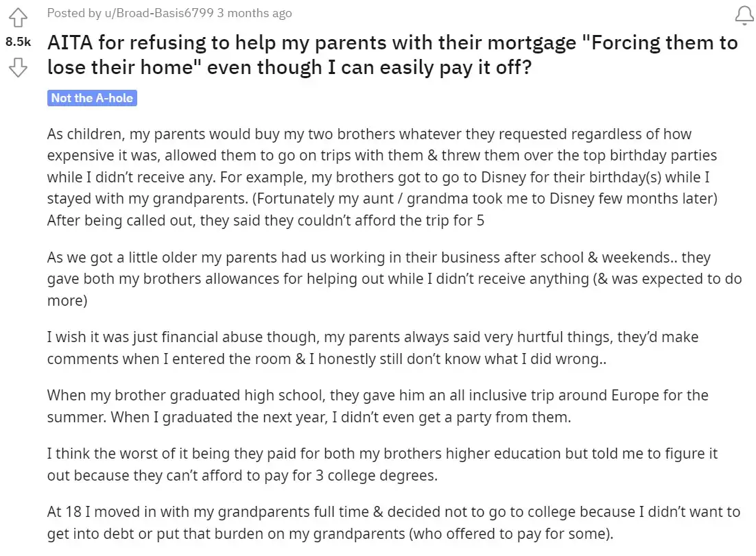The image size is (756, 556).
Task: Click the blue flair label background
Action: (x=92, y=98)
